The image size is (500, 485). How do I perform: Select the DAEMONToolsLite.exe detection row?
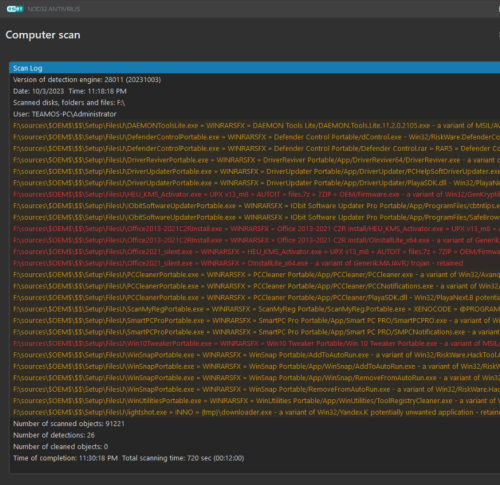(x=255, y=125)
